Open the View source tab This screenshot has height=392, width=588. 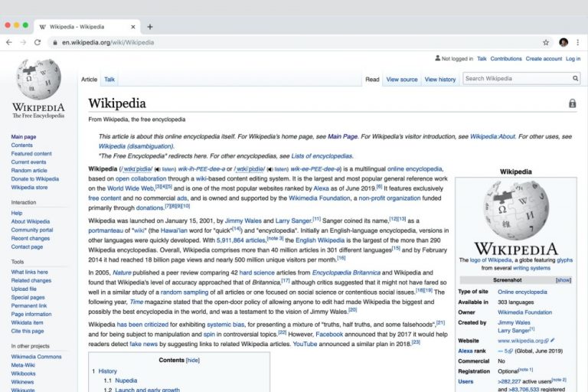(402, 79)
